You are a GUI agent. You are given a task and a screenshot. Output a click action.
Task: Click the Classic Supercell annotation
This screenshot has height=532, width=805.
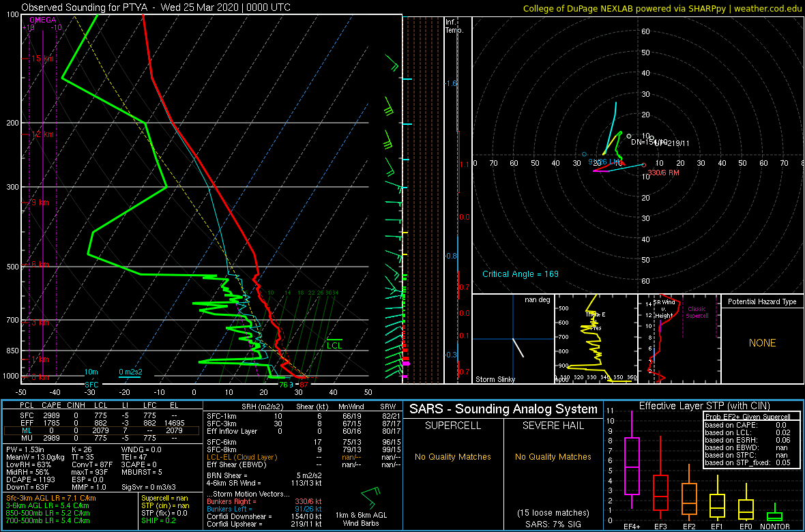(x=697, y=312)
